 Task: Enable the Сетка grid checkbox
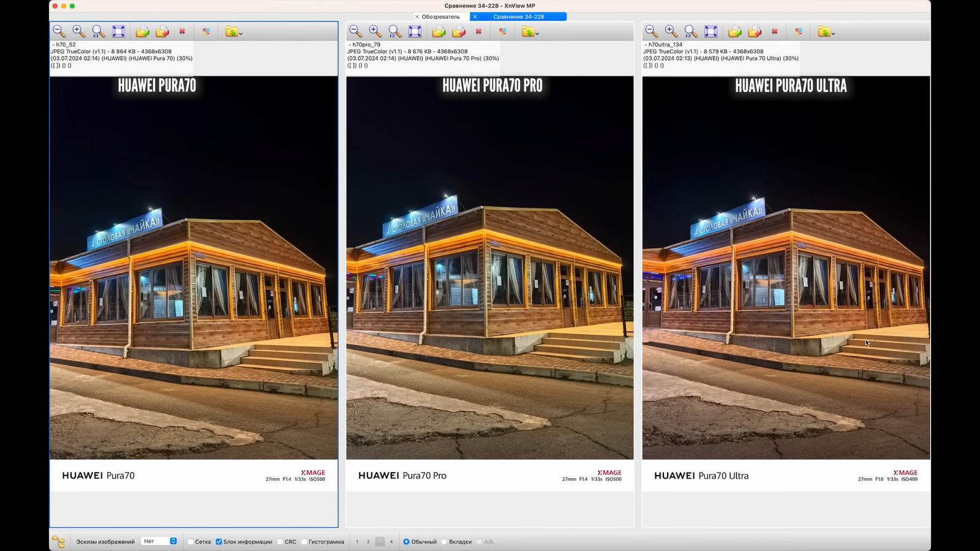pos(191,542)
